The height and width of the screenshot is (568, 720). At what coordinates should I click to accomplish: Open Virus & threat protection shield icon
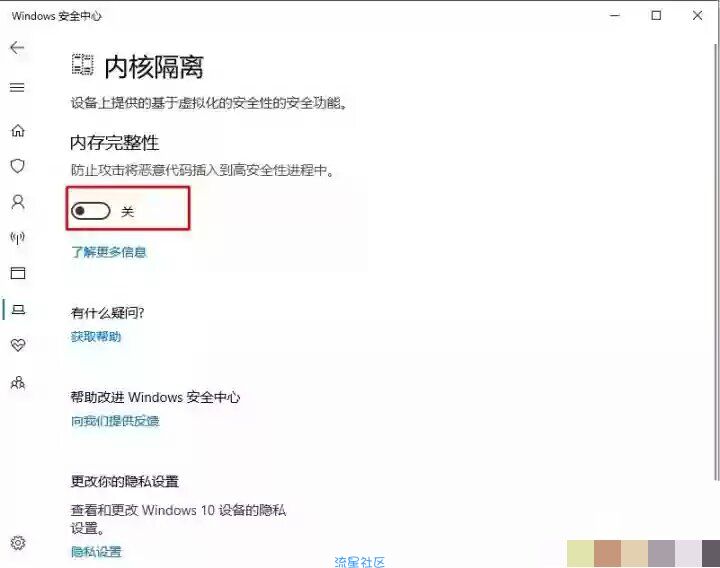(17, 166)
